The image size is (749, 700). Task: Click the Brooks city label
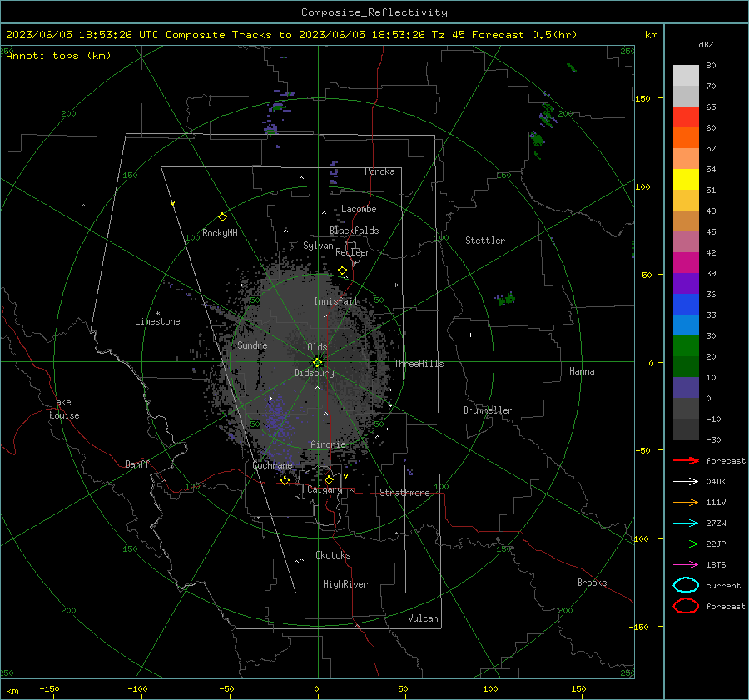click(x=592, y=583)
